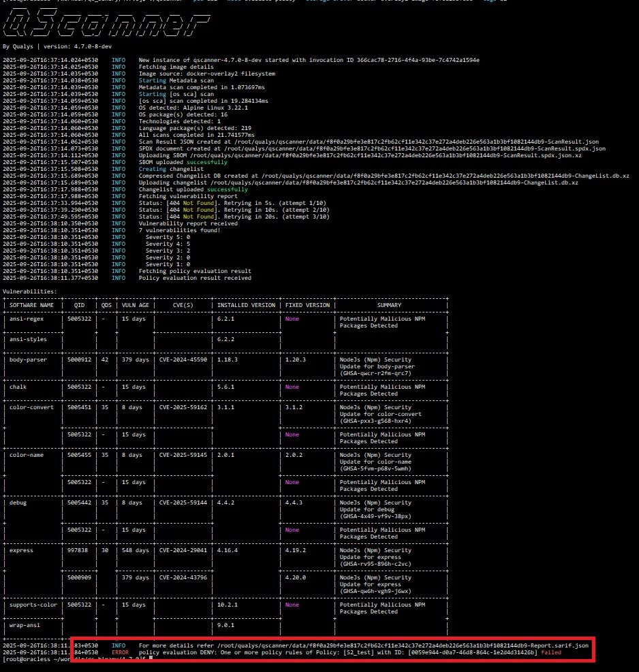This screenshot has height=672, width=639.
Task: Click CVE-2025-59162 in the color-convert row
Action: pos(183,408)
